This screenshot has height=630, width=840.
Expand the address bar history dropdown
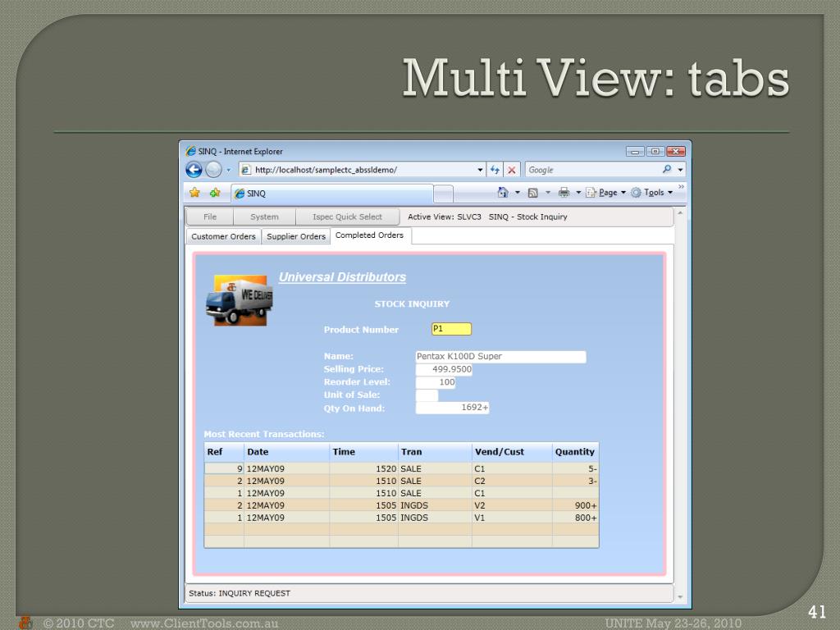(480, 170)
